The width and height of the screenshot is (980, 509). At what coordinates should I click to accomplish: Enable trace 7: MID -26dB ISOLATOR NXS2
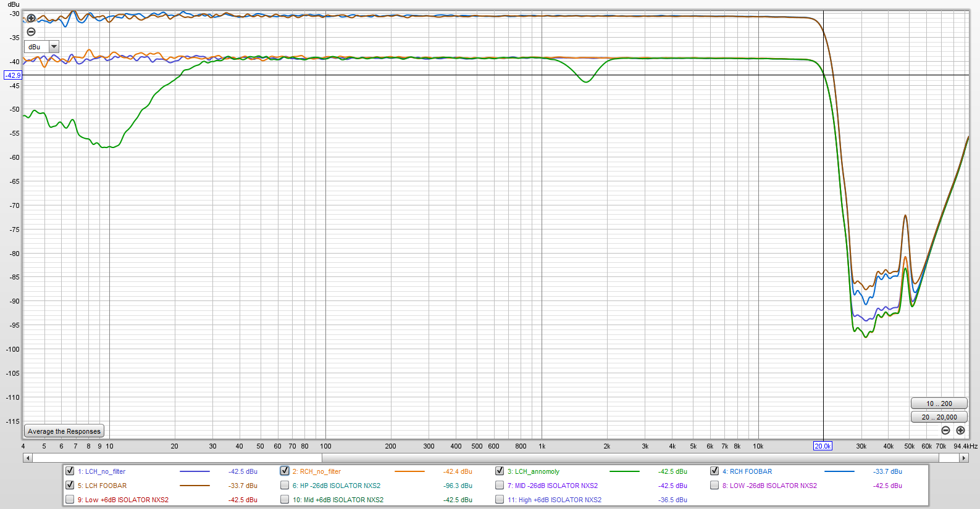pos(500,485)
